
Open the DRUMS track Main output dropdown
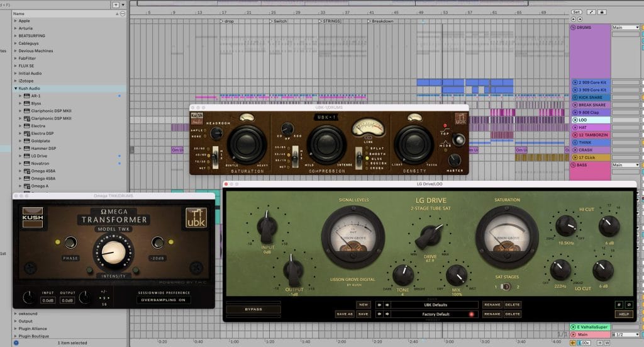coord(625,28)
